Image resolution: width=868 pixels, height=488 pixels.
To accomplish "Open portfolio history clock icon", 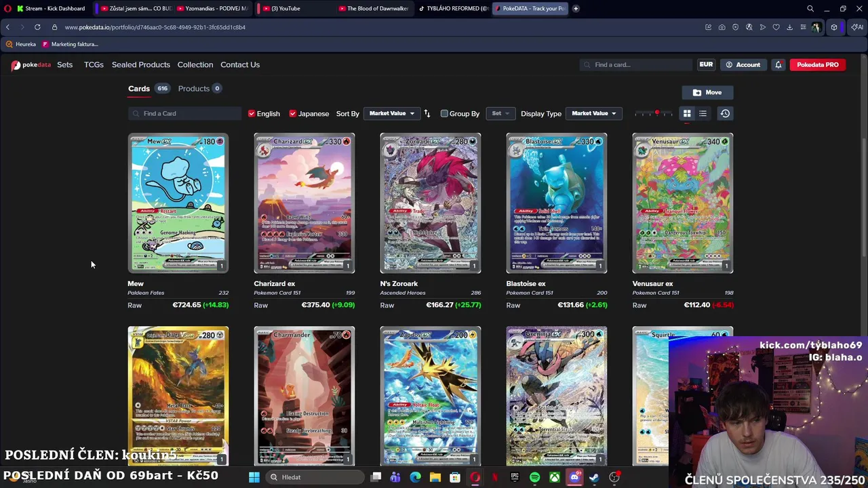I will pyautogui.click(x=725, y=114).
